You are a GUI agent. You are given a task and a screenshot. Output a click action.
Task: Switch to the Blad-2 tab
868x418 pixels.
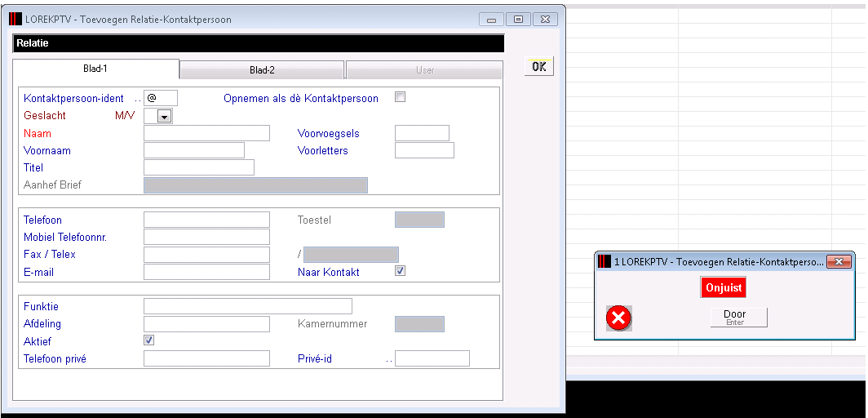pyautogui.click(x=262, y=69)
